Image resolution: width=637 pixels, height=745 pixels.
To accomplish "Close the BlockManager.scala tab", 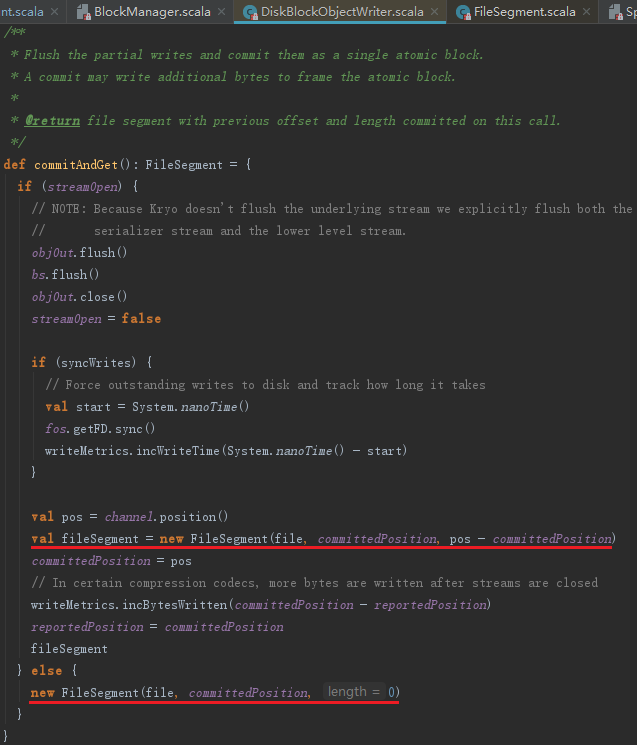I will tap(221, 11).
